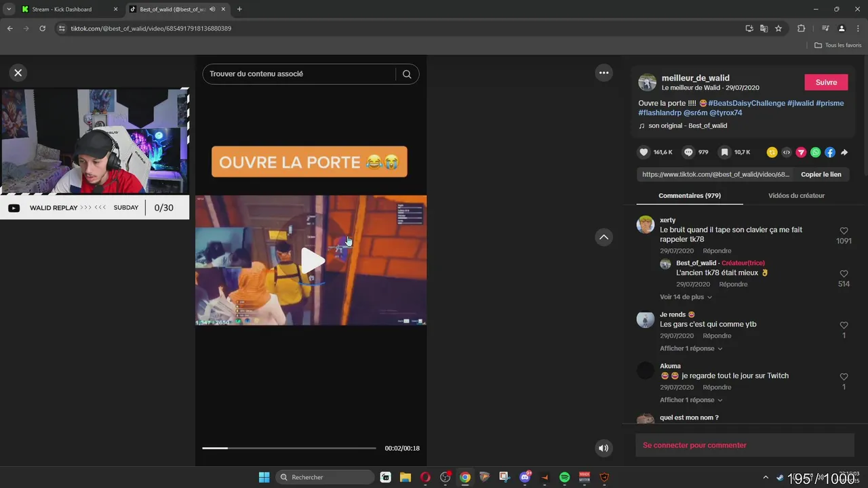Go to previous video with up chevron
Screen dimensions: 868x488
[x=604, y=237]
